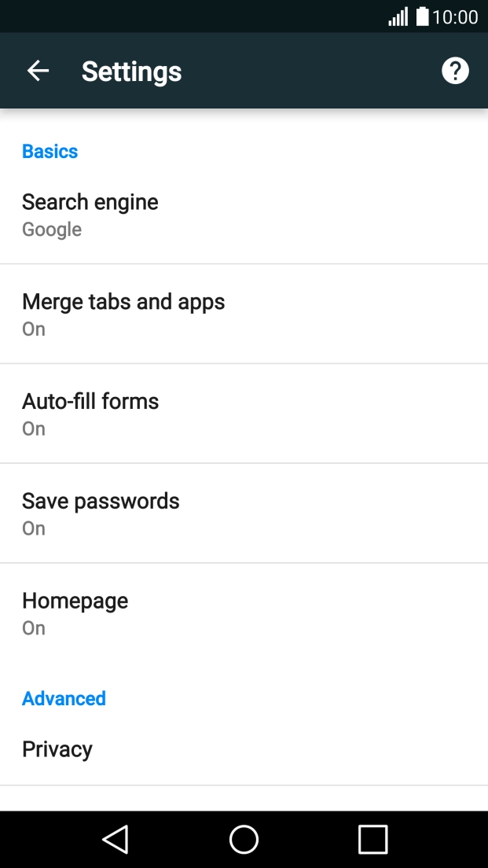This screenshot has width=488, height=868.
Task: Tap the signal strength icon in status bar
Action: pyautogui.click(x=398, y=17)
